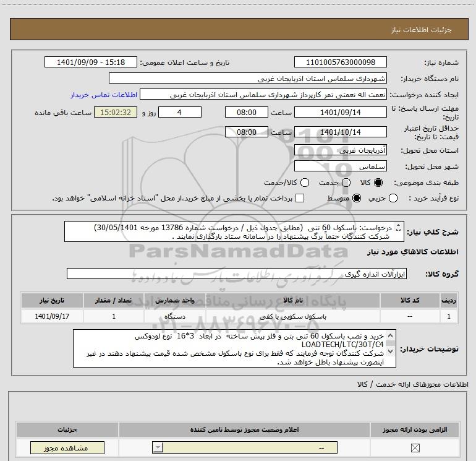Click the delivery city field سلماس

click(340, 166)
